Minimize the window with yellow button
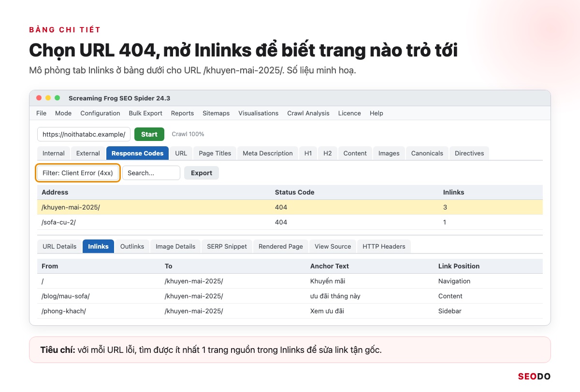This screenshot has height=392, width=580. 48,98
